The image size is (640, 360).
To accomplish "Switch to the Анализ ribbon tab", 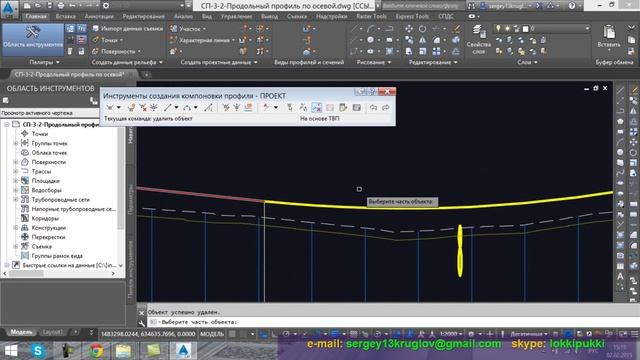I will (183, 16).
